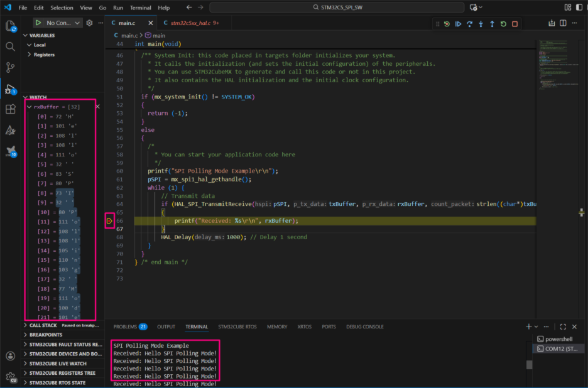Open the debug configuration dropdown

63,23
